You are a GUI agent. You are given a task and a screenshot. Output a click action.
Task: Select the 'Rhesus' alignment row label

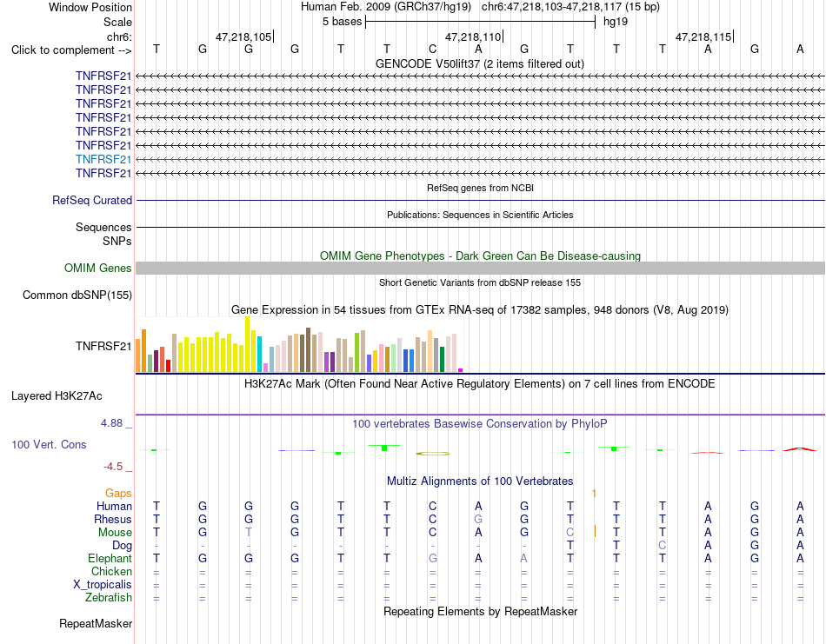coord(113,520)
